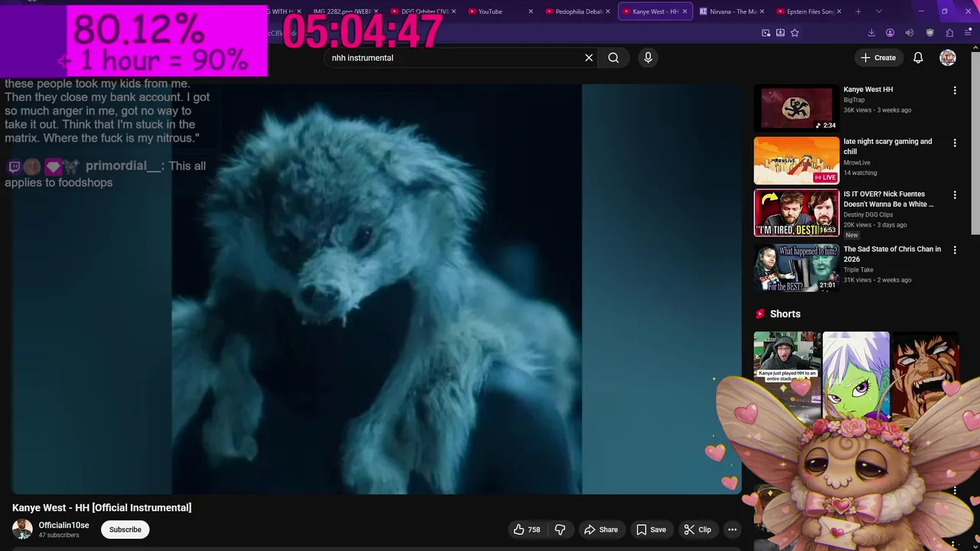This screenshot has width=980, height=551.
Task: Click the picture-in-picture icon in address bar
Action: click(x=766, y=33)
